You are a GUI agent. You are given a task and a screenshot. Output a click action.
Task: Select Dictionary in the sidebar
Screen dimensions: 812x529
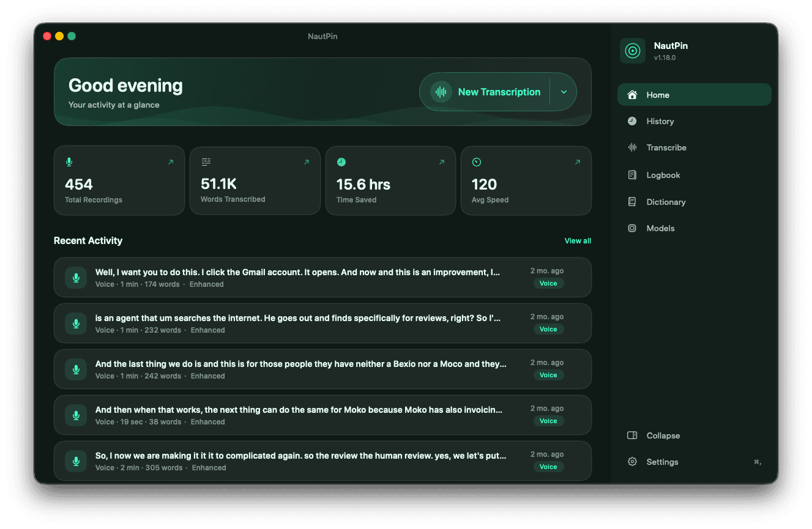pyautogui.click(x=695, y=202)
